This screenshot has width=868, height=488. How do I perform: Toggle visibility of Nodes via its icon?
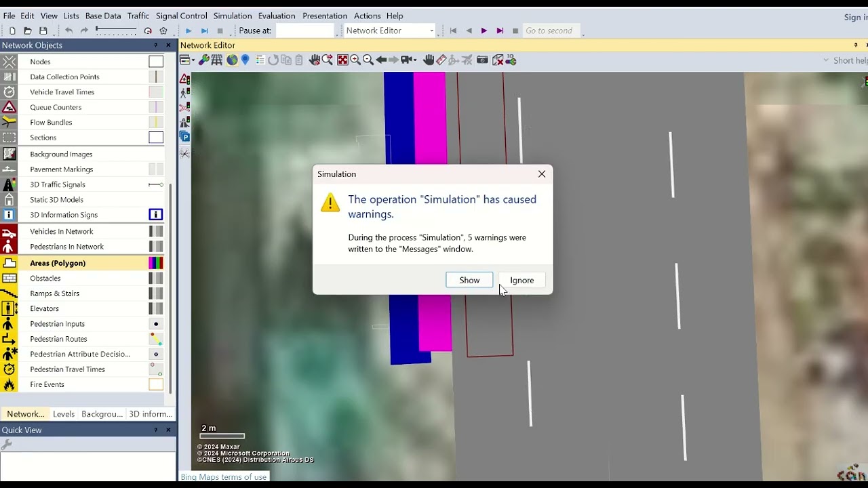coord(9,62)
